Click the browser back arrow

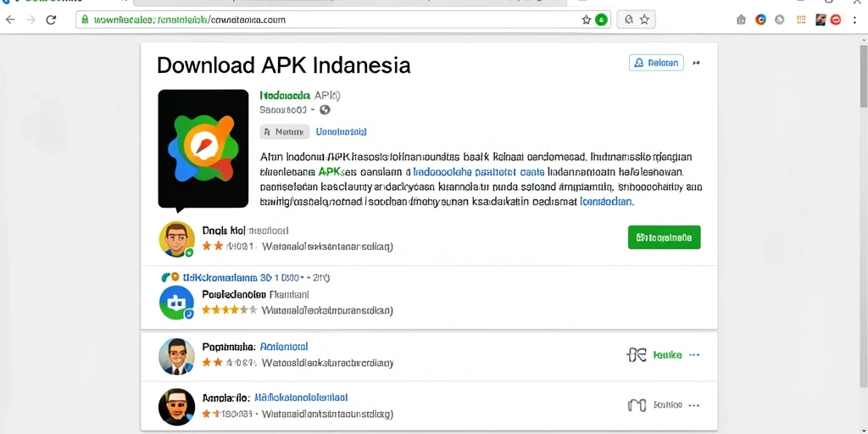pyautogui.click(x=10, y=20)
